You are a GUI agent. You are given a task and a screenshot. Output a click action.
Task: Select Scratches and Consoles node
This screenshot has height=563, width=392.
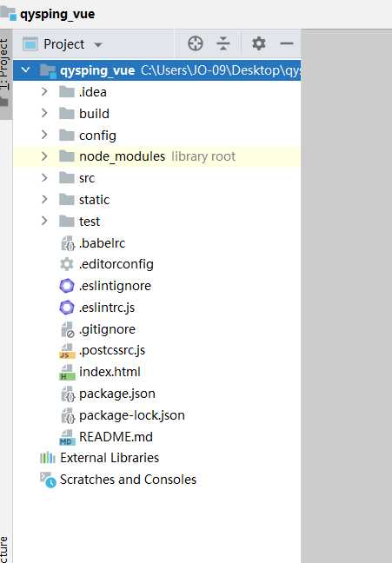point(128,480)
